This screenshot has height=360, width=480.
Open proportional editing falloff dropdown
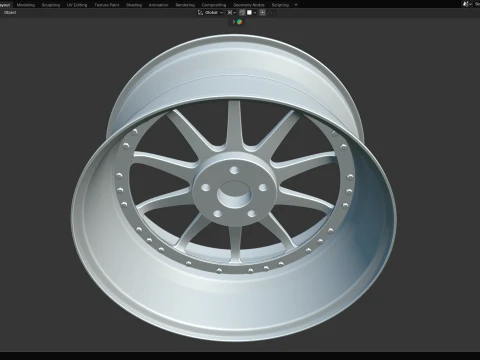point(272,13)
